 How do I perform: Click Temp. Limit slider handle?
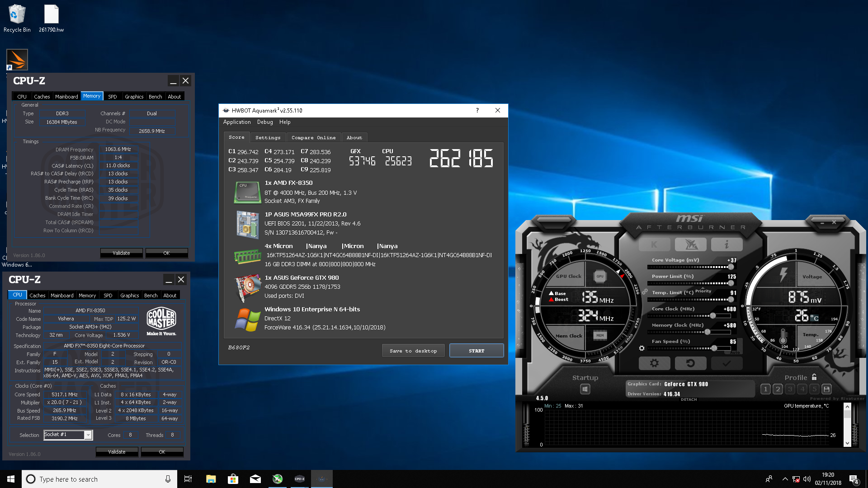coord(731,300)
